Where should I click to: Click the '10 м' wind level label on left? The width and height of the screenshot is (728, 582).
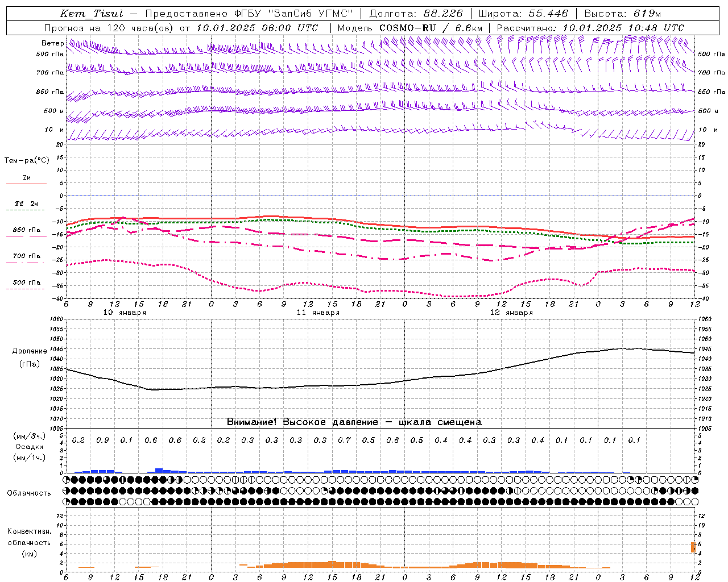click(55, 130)
